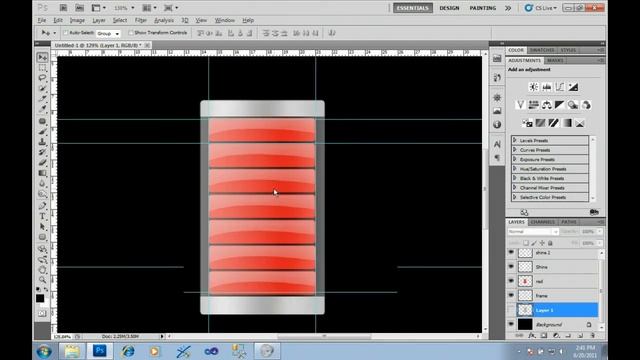Screen dimensions: 640x360
Task: Add a layer mask
Action: coord(544,336)
